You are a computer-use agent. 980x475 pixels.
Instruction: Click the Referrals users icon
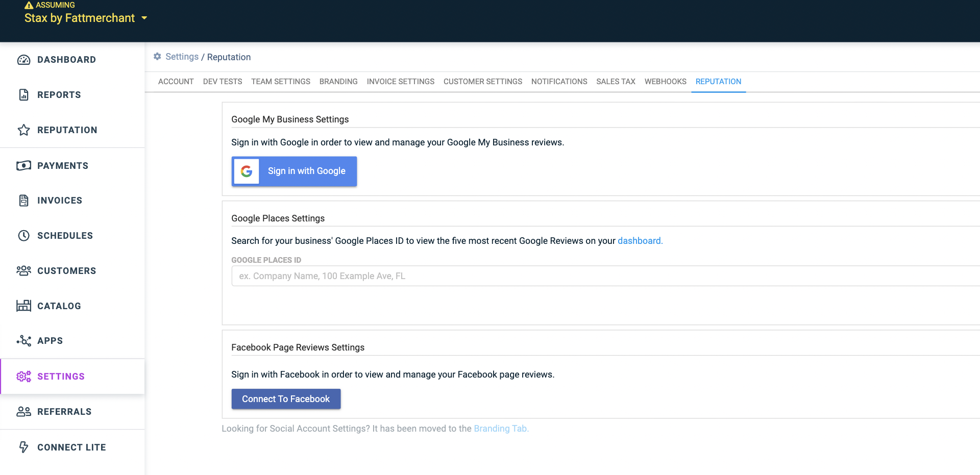tap(23, 412)
